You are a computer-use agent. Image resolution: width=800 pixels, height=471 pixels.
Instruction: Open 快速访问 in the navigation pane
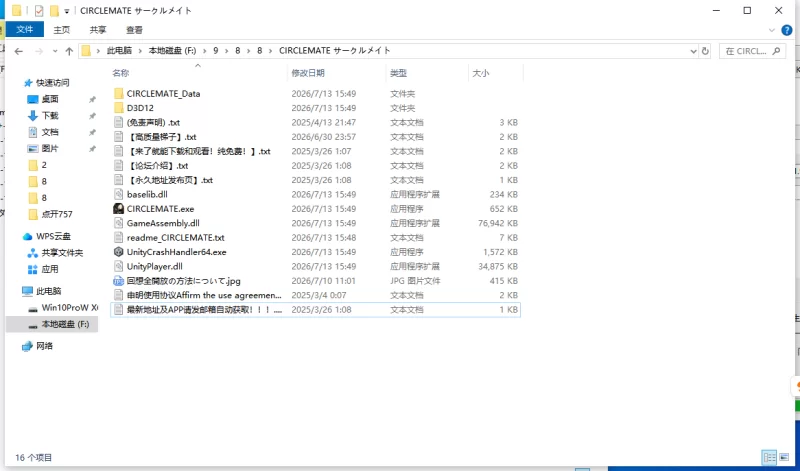click(x=53, y=83)
